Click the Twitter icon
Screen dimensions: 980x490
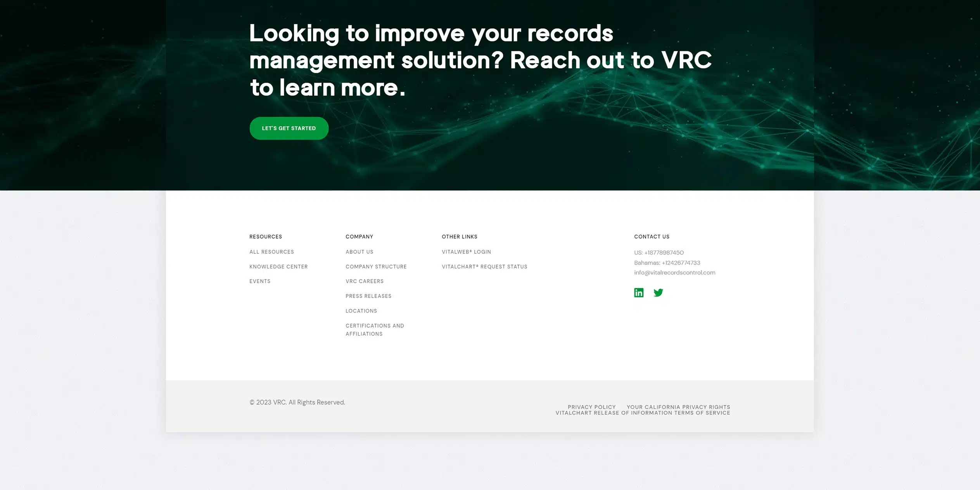(658, 293)
